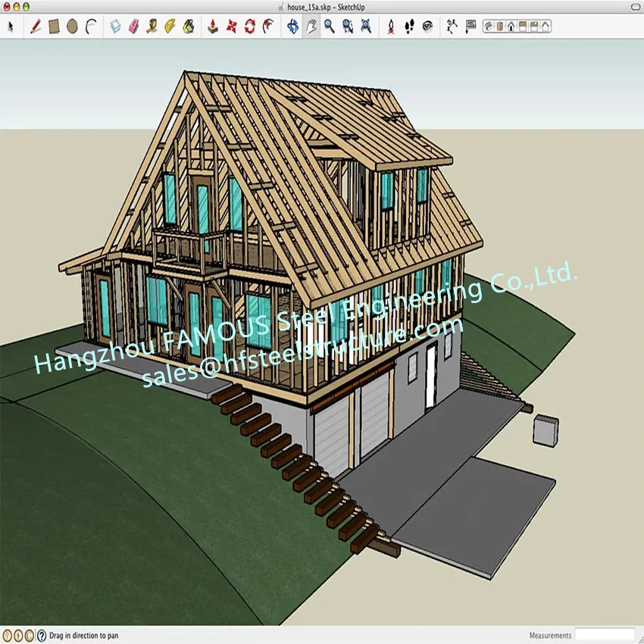The width and height of the screenshot is (644, 644).
Task: Toggle toolbar visibility with title bar pill button
Action: tap(636, 7)
